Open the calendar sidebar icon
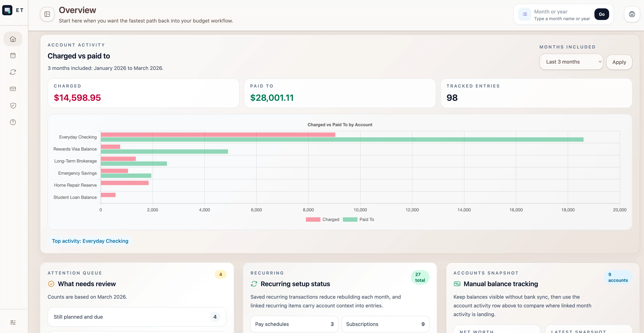The width and height of the screenshot is (644, 333). pos(13,56)
